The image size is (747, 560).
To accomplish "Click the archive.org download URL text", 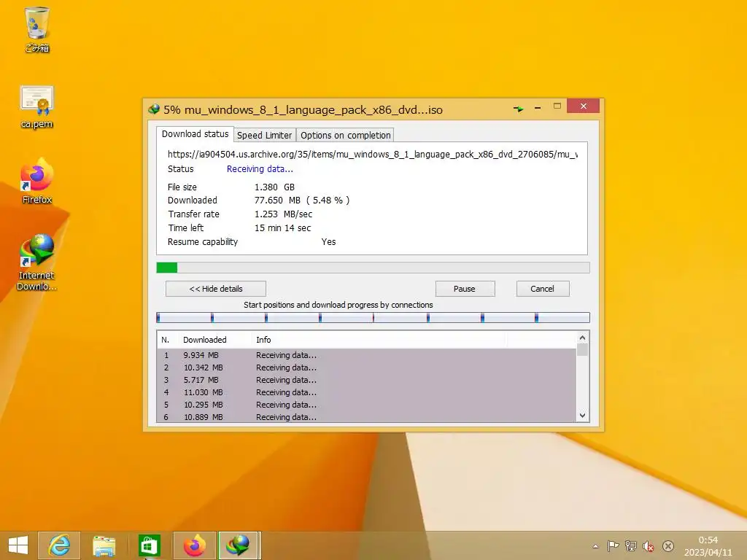I will [x=373, y=155].
